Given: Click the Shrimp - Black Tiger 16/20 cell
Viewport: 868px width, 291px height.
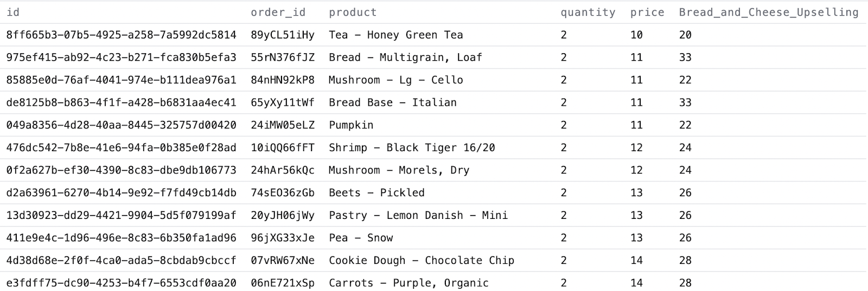Looking at the screenshot, I should point(411,147).
